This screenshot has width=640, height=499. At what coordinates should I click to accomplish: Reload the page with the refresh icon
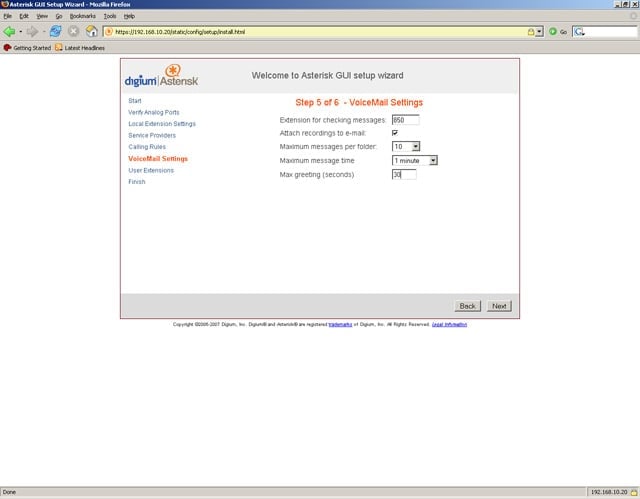click(56, 31)
